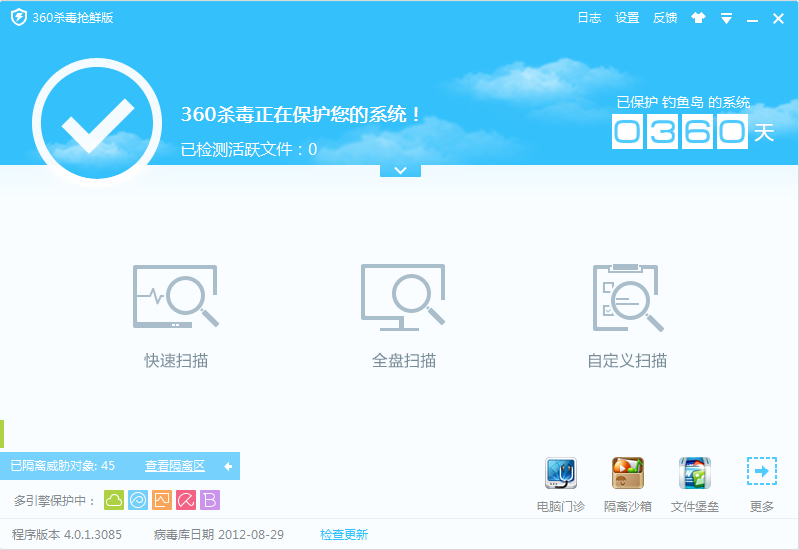
Task: Click the blue swirl engine icon
Action: (138, 500)
